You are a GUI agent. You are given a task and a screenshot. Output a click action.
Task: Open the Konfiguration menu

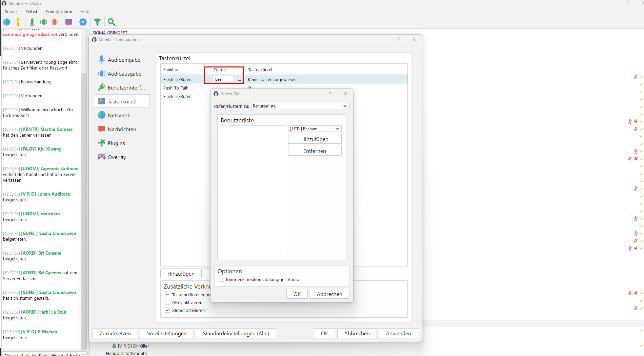point(59,12)
